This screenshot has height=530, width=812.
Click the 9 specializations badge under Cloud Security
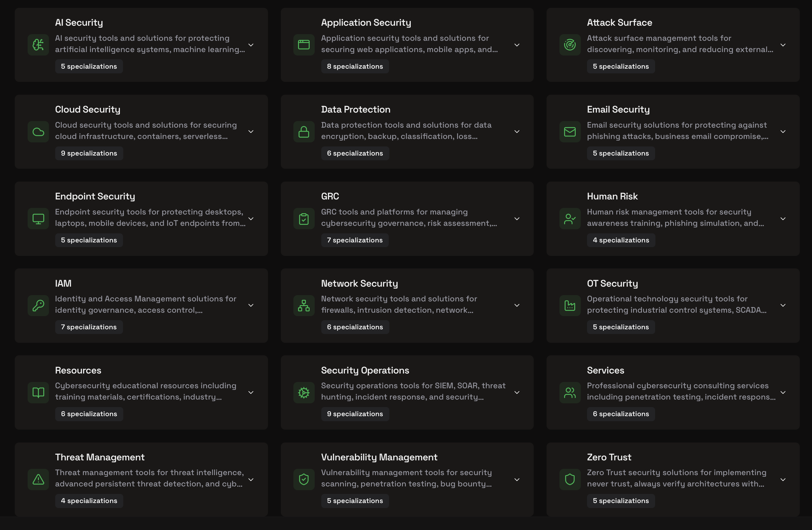[89, 153]
